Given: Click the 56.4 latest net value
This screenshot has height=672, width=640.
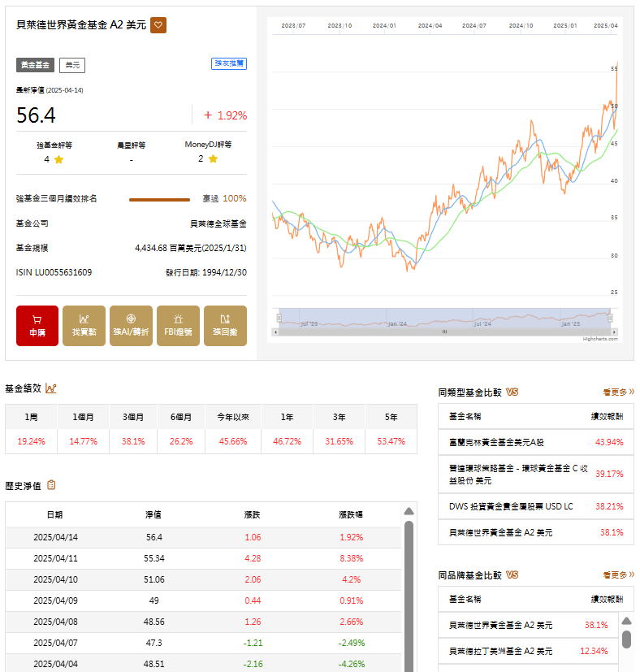Looking at the screenshot, I should 36,115.
